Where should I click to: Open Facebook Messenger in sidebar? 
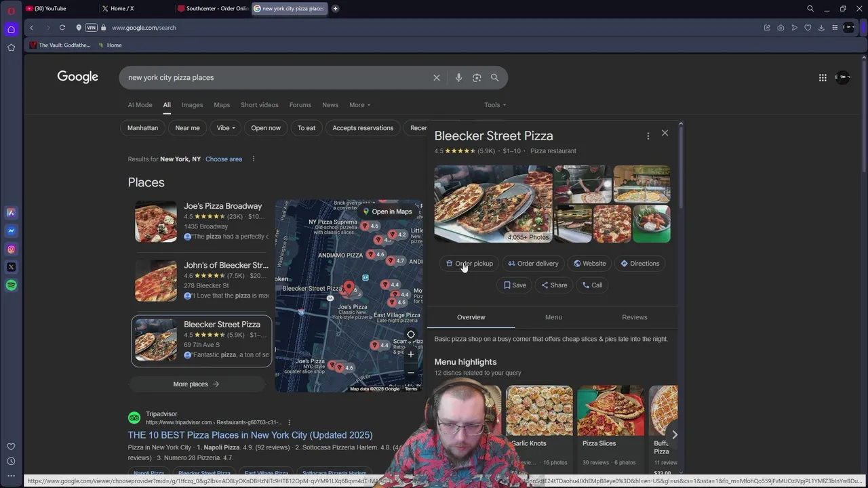point(11,231)
